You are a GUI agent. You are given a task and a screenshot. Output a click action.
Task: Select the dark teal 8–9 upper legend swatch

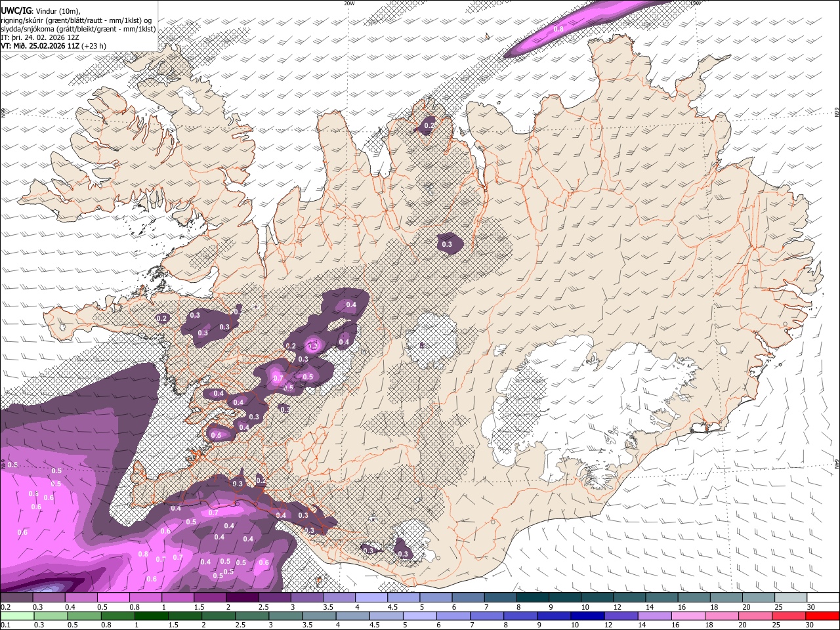click(532, 597)
